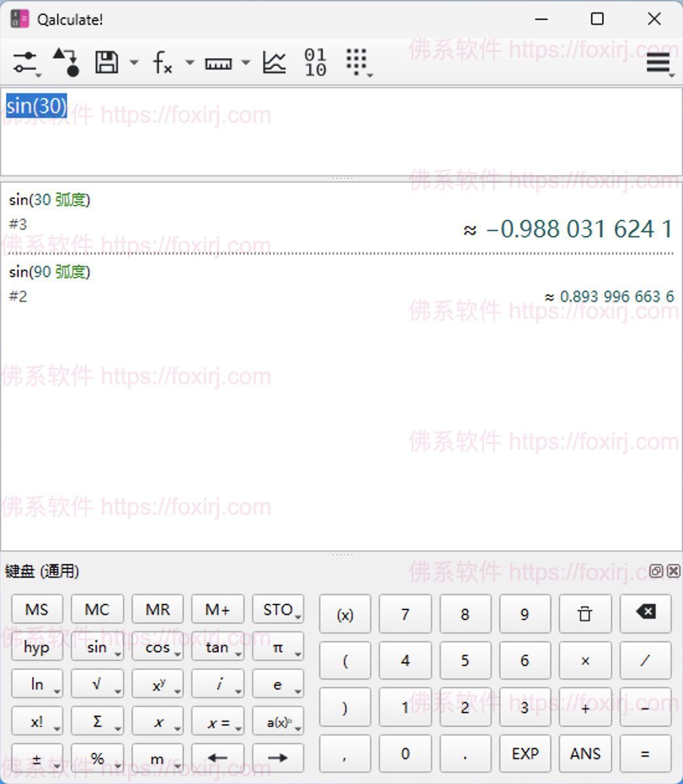Expand the dropdown arrow beside fx icon
This screenshot has height=784, width=683.
click(x=189, y=63)
